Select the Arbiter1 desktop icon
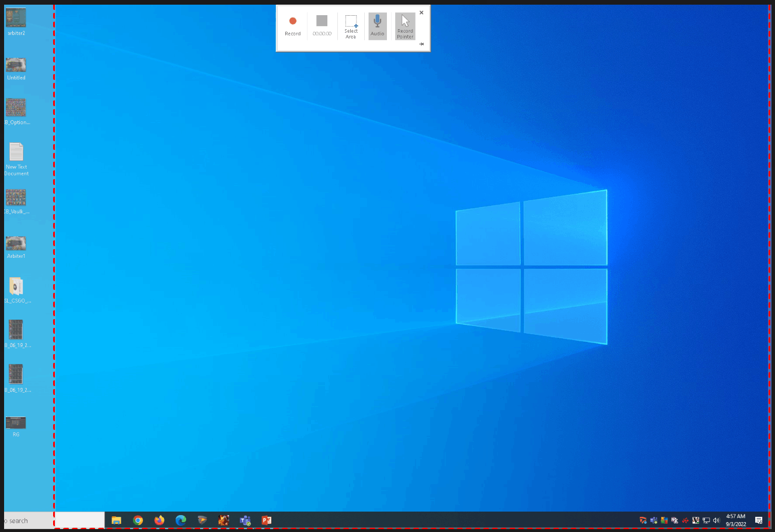Image resolution: width=775 pixels, height=532 pixels. tap(16, 247)
